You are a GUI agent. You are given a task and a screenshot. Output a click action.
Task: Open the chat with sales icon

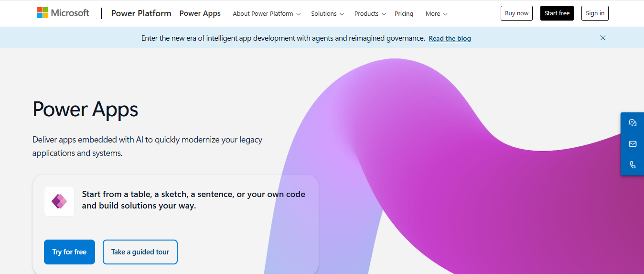[633, 123]
